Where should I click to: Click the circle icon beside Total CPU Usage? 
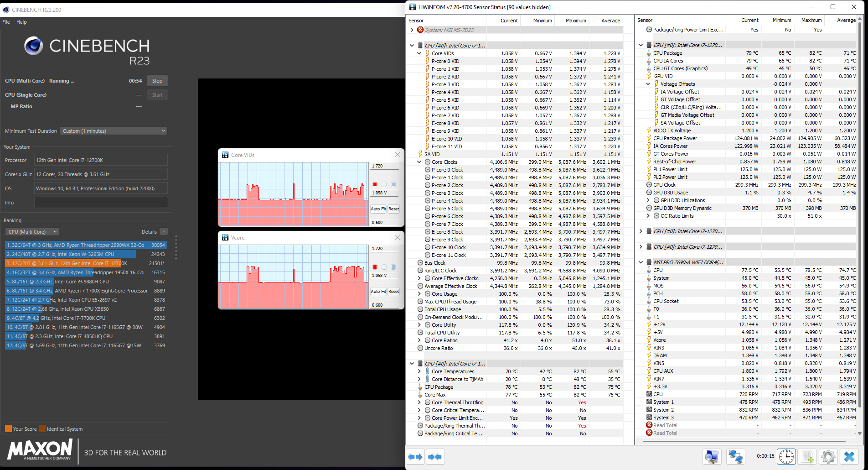coord(420,309)
